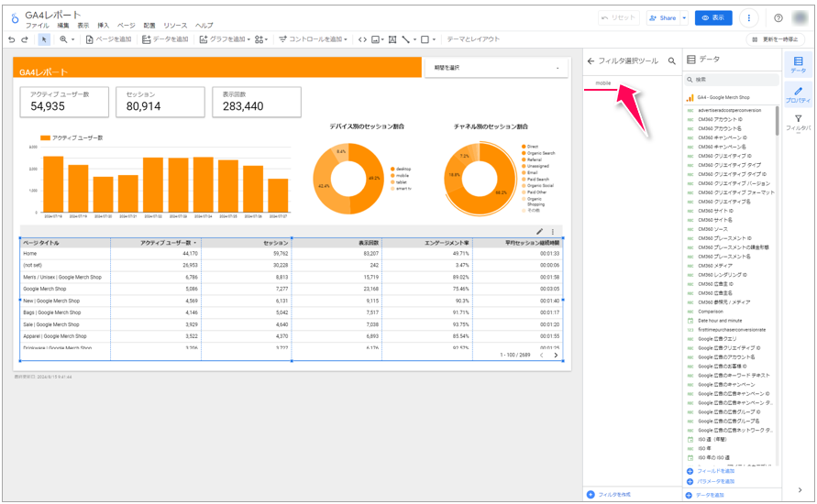Open the ファイル menu
Screen dimensions: 817x504
pos(37,26)
